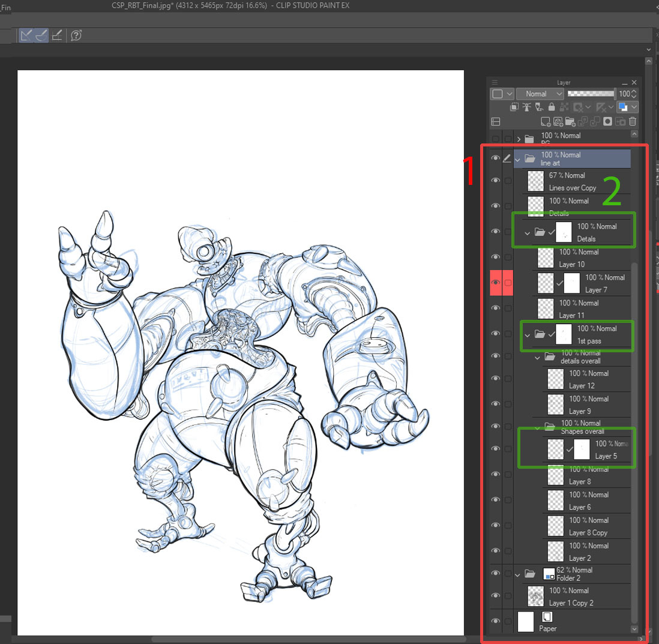Viewport: 659px width, 644px height.
Task: Collapse the details overall folder
Action: [x=537, y=356]
